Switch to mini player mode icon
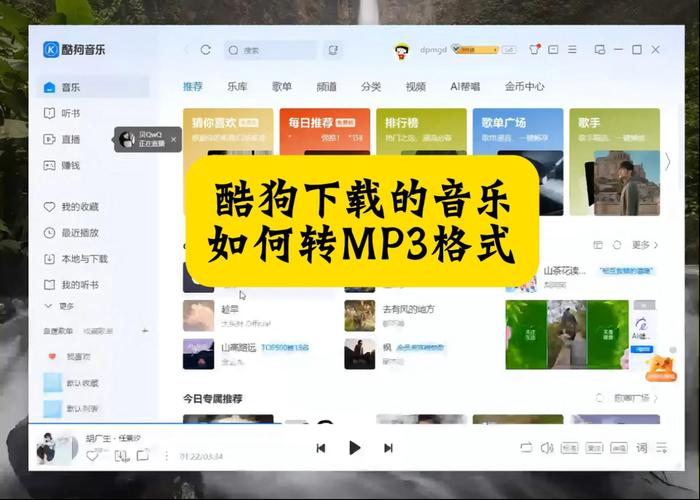The width and height of the screenshot is (700, 500). pos(600,50)
